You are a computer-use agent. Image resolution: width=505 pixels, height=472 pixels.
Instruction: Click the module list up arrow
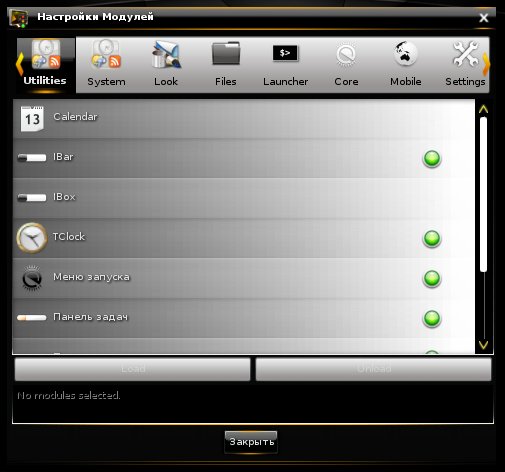click(483, 109)
